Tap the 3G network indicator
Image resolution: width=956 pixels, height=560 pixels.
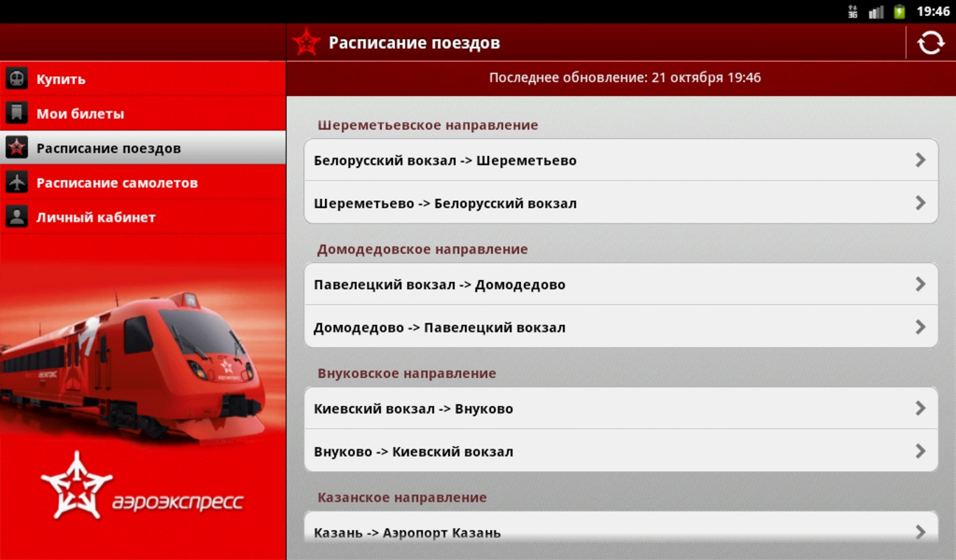pos(853,11)
